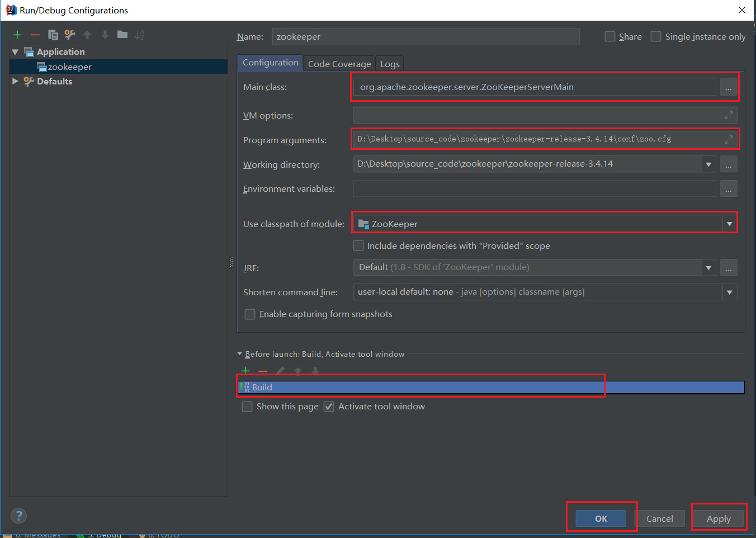Create new folder in configurations toolbar

[122, 35]
